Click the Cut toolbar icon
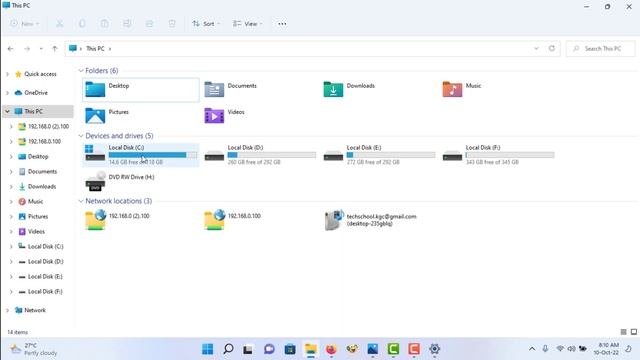This screenshot has width=640, height=360. [60, 24]
